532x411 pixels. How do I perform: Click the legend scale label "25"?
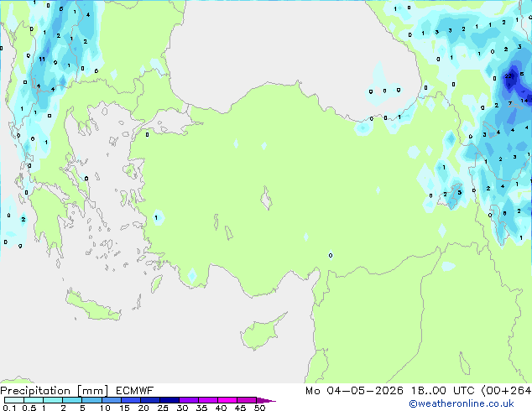[x=163, y=408]
